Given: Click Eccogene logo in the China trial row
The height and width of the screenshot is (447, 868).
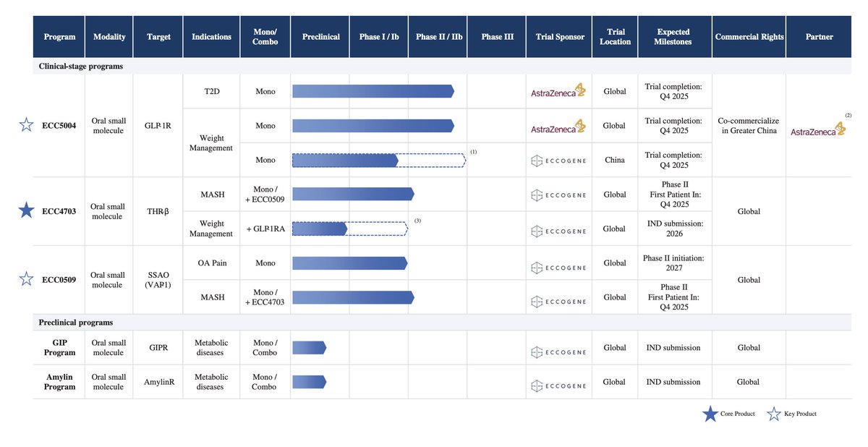Looking at the screenshot, I should (558, 161).
